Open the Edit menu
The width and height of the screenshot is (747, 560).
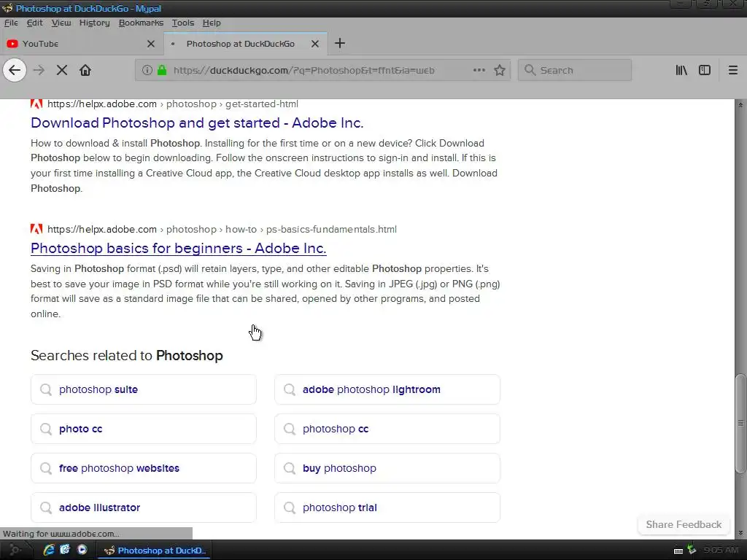[35, 23]
